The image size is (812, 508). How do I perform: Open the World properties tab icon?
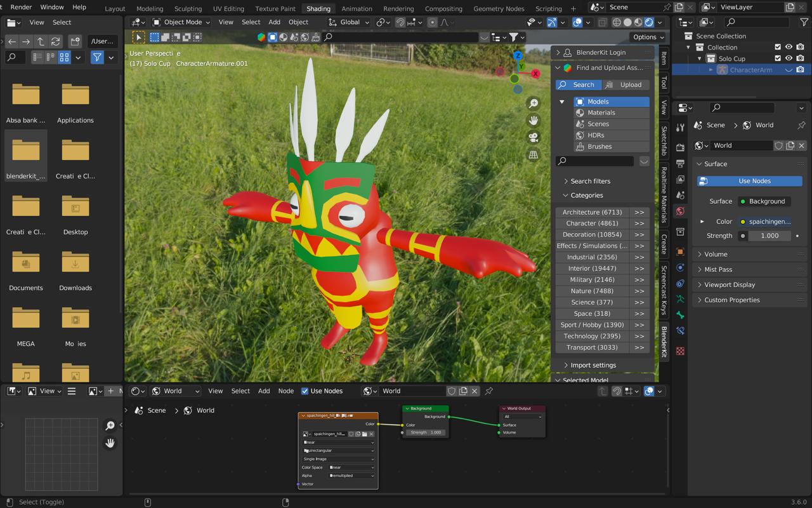coord(680,211)
